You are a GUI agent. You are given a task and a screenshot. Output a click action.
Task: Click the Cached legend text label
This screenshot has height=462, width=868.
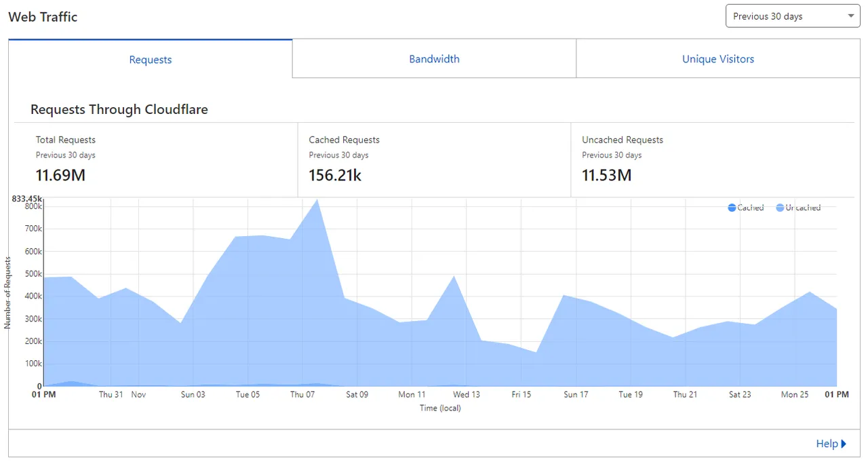point(751,208)
